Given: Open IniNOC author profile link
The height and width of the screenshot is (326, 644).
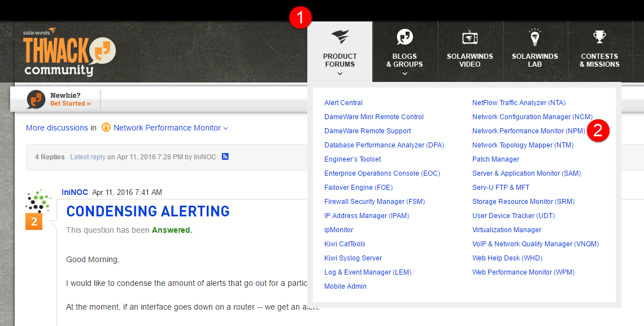Looking at the screenshot, I should (x=75, y=192).
